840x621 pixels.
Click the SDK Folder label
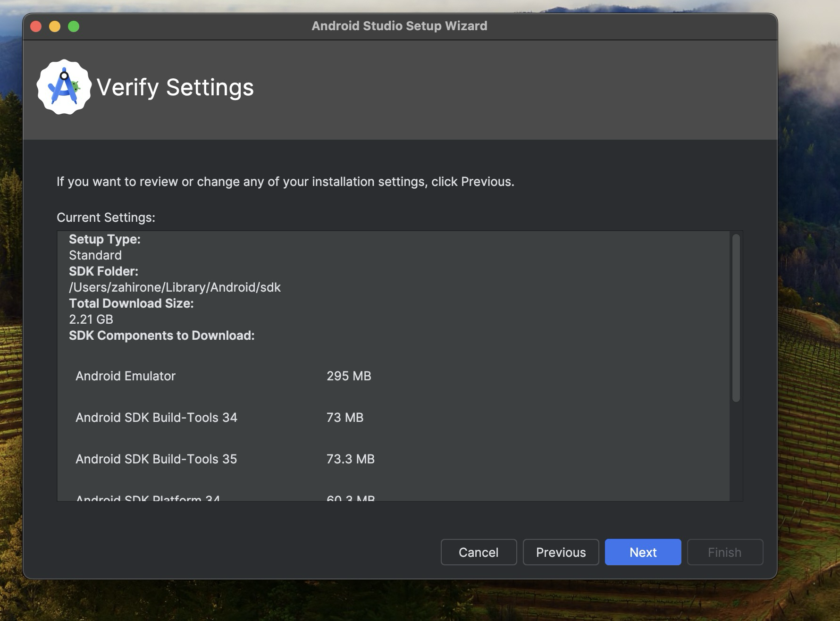[x=103, y=271]
